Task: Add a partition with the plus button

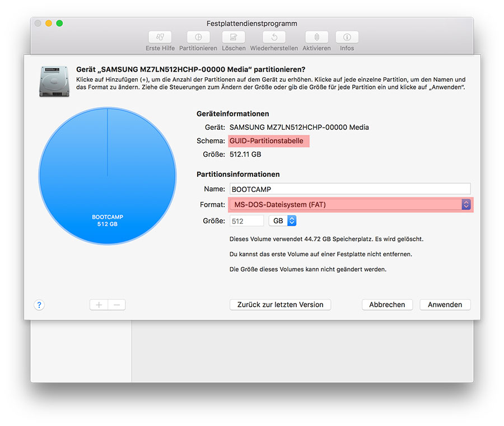Action: (99, 305)
